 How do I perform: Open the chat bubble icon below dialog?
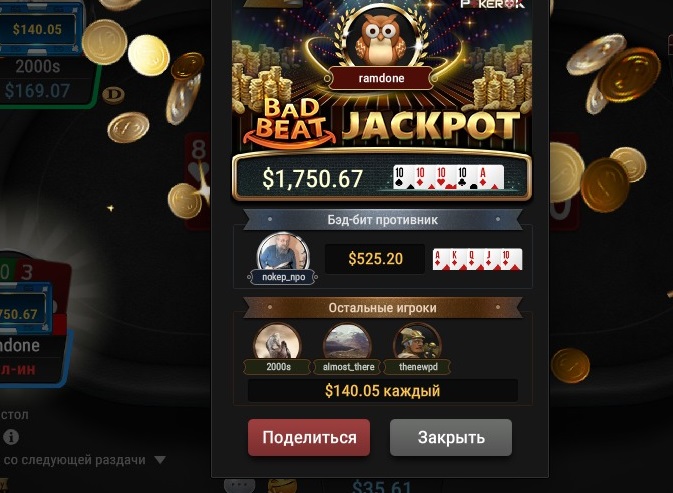tap(239, 486)
